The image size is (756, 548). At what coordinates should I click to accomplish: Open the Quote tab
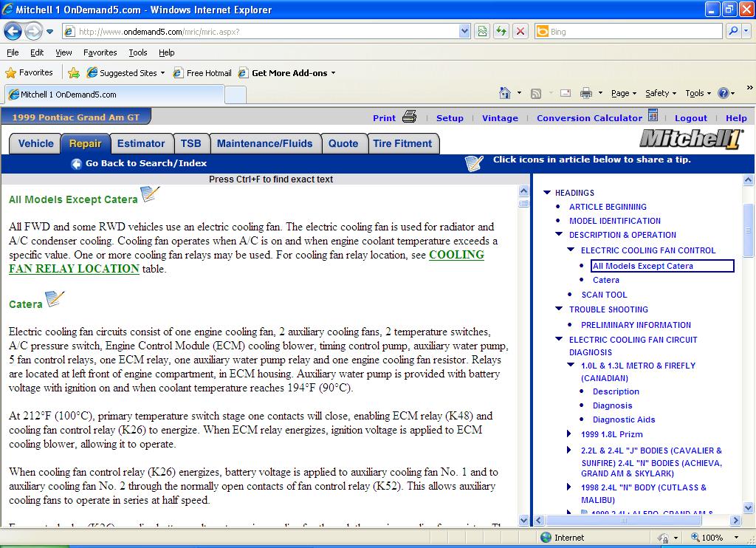(343, 144)
